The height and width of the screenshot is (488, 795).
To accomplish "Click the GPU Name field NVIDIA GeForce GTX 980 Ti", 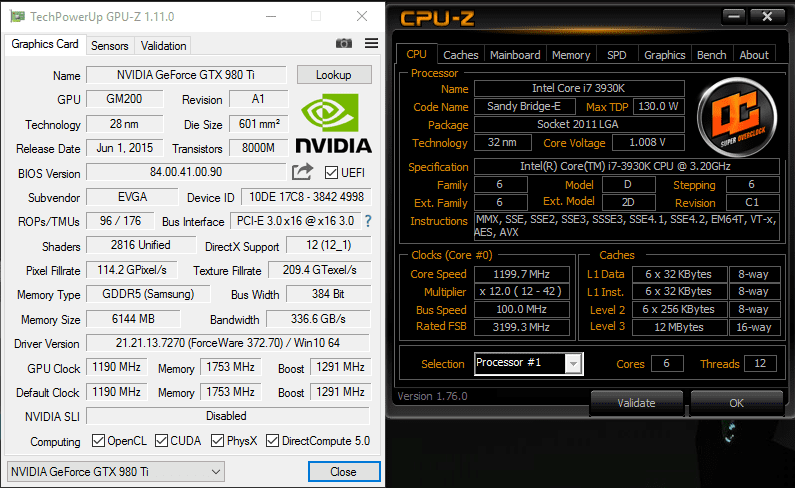I will coord(186,75).
